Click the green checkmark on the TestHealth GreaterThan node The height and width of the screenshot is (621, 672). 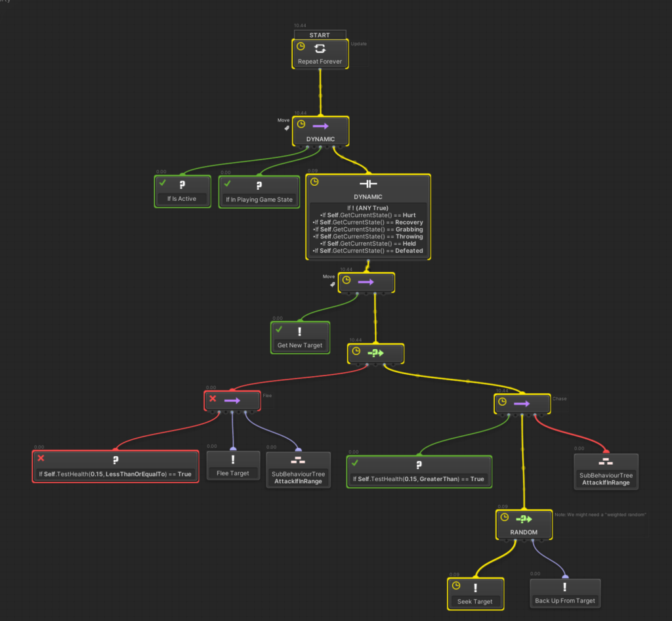click(355, 463)
